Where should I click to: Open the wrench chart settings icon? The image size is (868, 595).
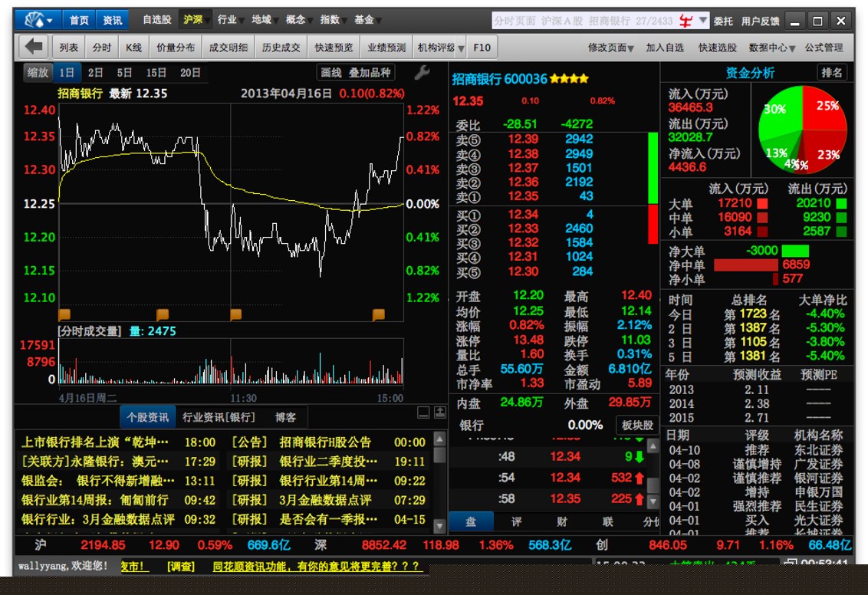pos(422,73)
